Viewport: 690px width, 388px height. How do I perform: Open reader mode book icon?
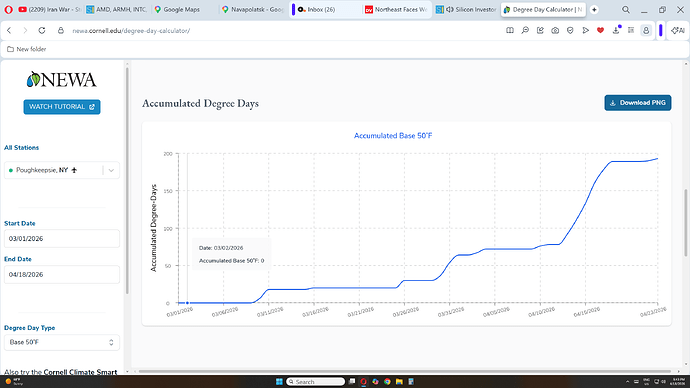pyautogui.click(x=510, y=30)
